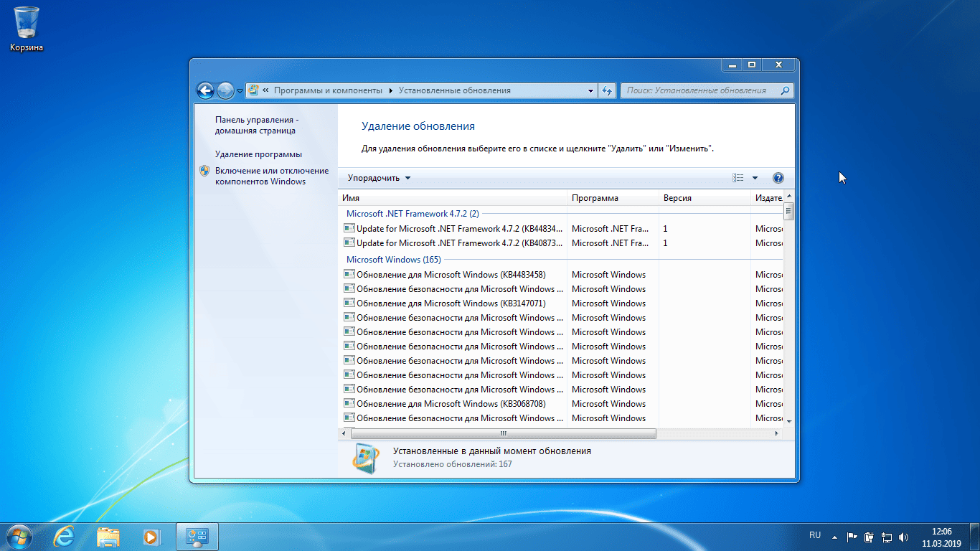Click the Установлено обновлений: 167 text
The height and width of the screenshot is (551, 980).
[453, 464]
